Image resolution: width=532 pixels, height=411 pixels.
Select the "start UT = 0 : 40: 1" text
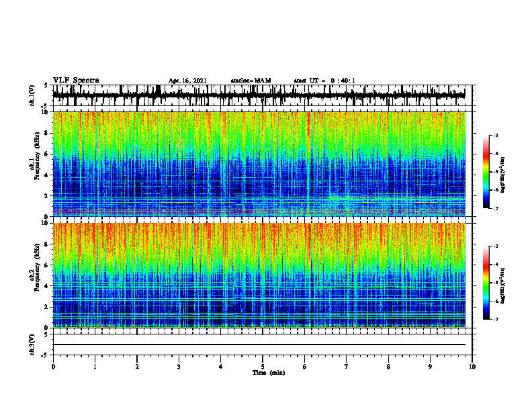coord(324,81)
